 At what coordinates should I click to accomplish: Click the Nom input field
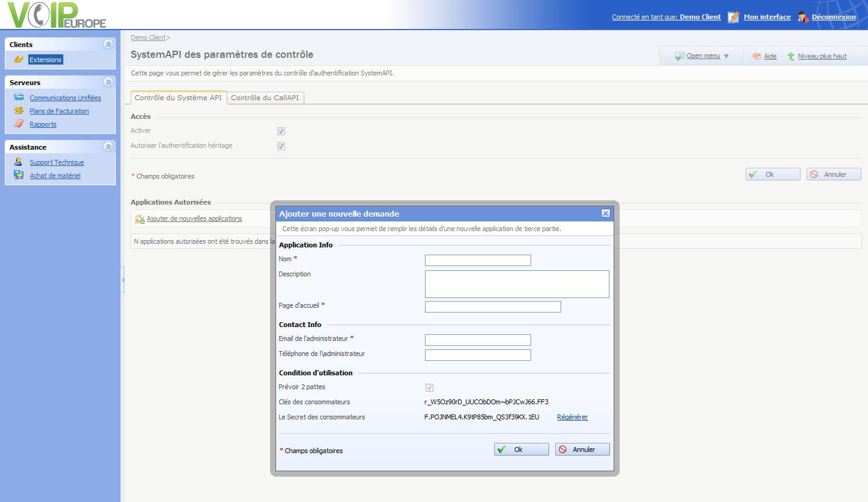tap(477, 260)
